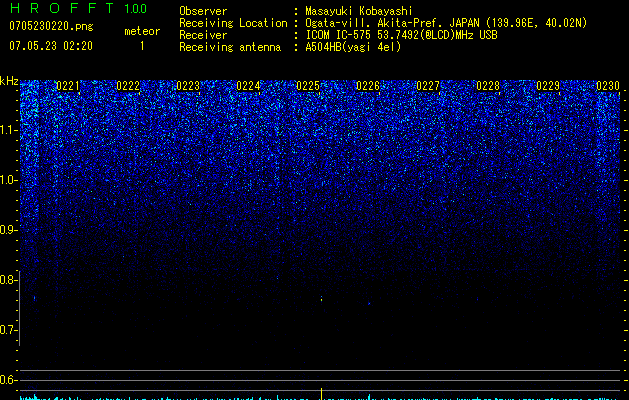Click time marker 0223
The height and width of the screenshot is (400, 629).
click(x=188, y=86)
